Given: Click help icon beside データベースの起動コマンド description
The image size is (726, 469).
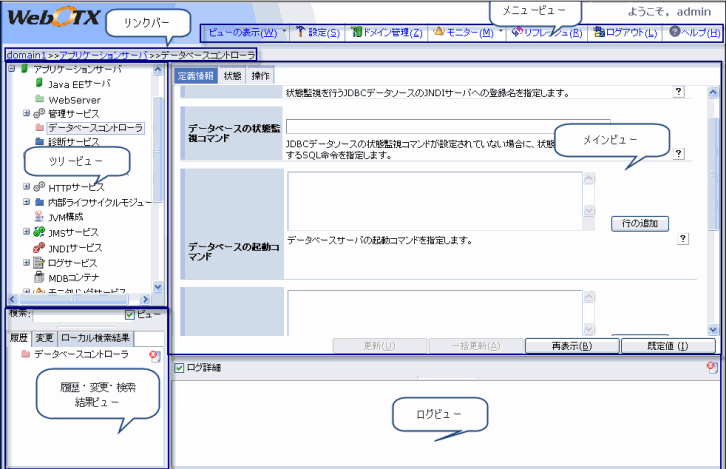Looking at the screenshot, I should (683, 240).
